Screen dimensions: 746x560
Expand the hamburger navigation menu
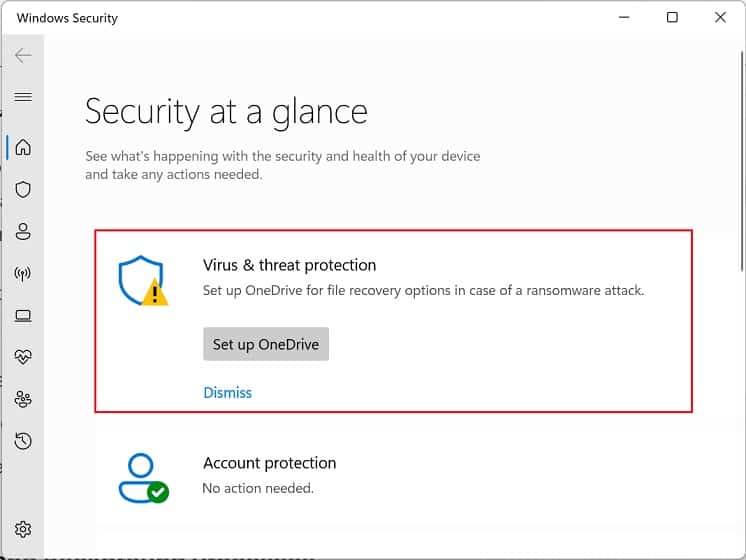(23, 97)
